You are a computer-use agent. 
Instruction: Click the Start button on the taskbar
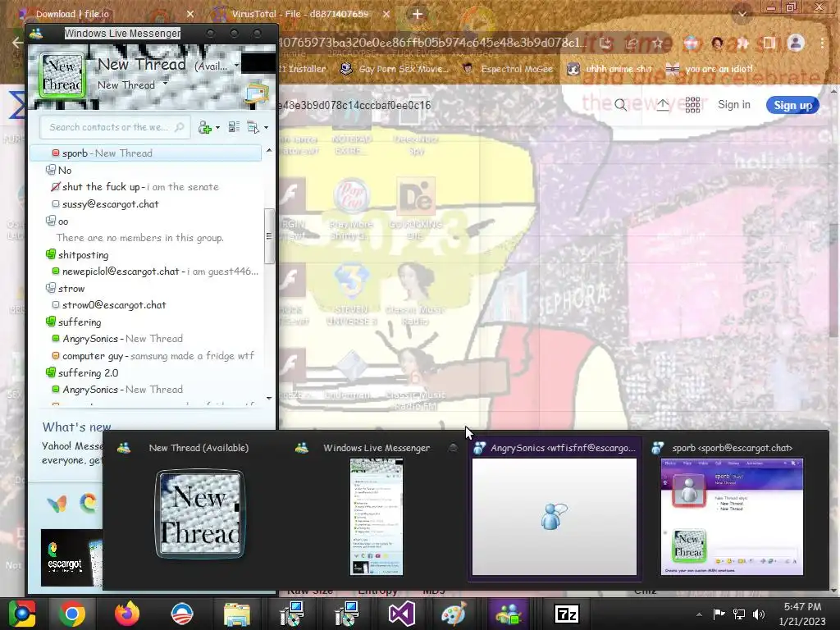22,614
